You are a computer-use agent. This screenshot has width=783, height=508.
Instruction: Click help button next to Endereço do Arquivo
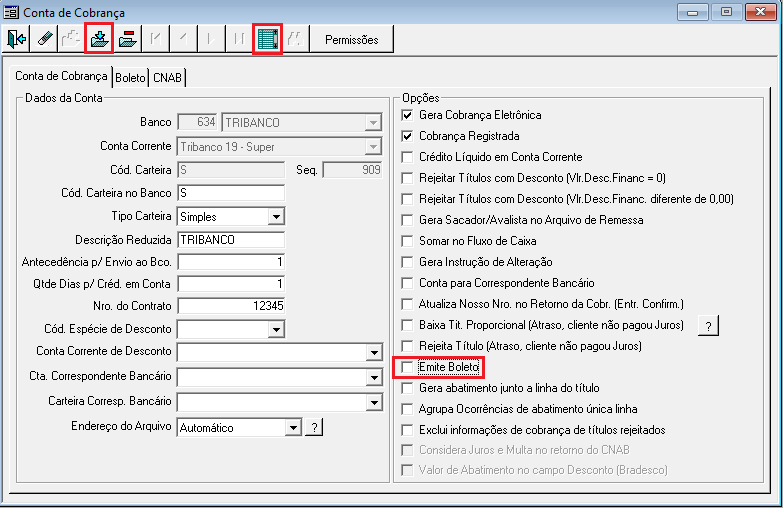pos(314,428)
